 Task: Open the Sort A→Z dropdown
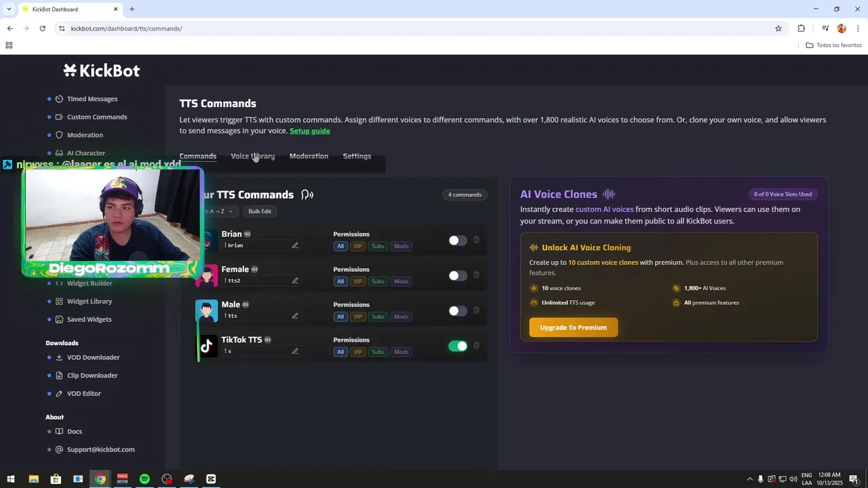pyautogui.click(x=221, y=211)
